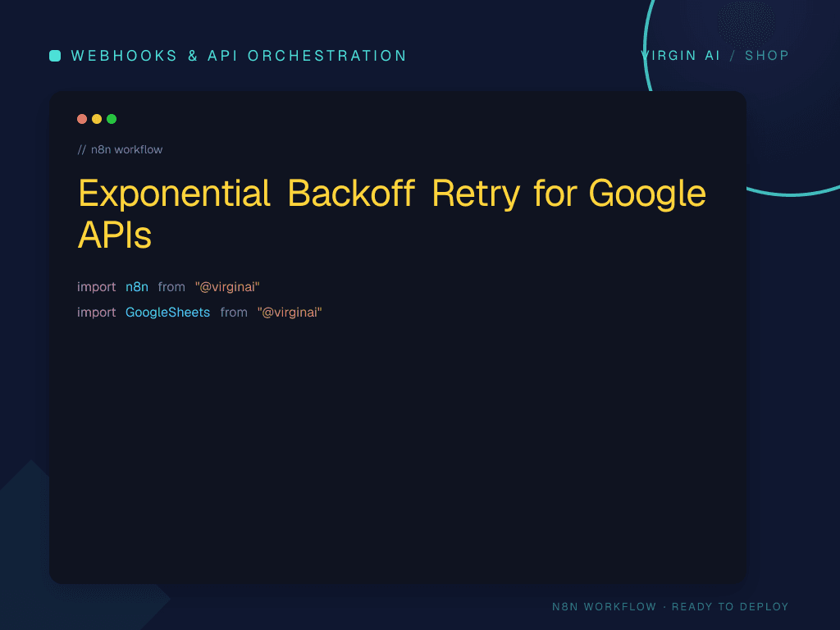This screenshot has width=840, height=630.
Task: Click the "@virginai" string after the GoogleSheets import
Action: (290, 313)
